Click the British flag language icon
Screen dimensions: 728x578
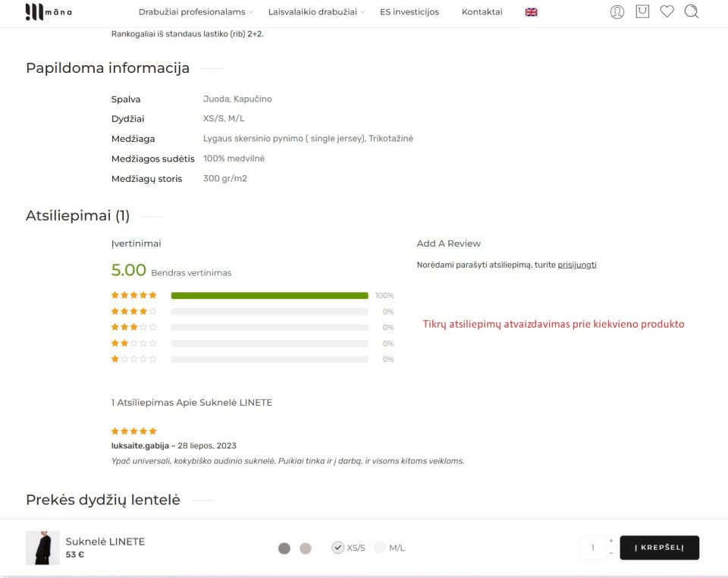click(530, 11)
